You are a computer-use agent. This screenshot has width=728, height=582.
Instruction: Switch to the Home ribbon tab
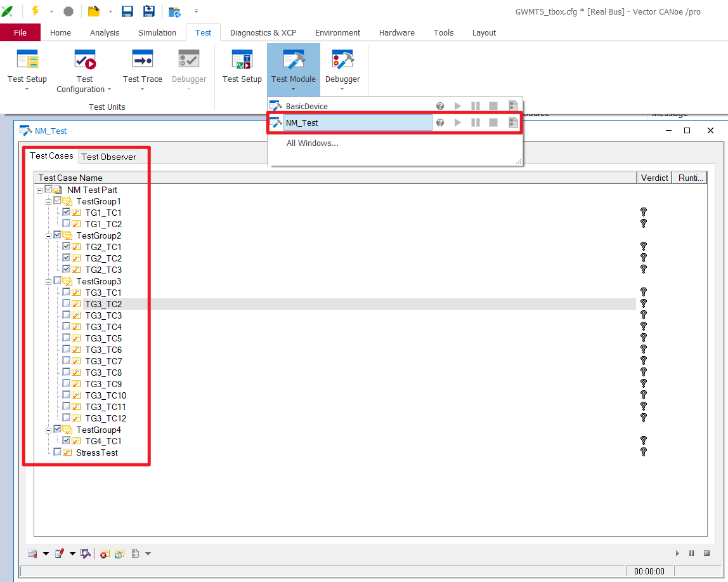coord(60,32)
